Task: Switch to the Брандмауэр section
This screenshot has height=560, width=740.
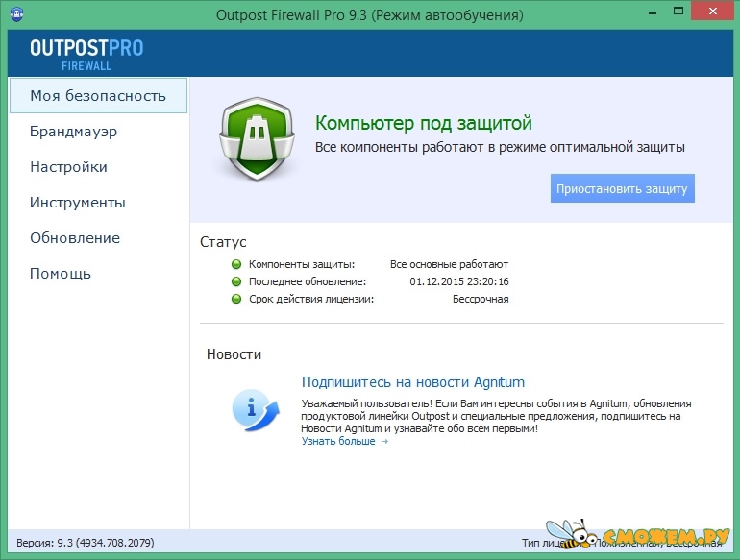Action: click(x=74, y=132)
